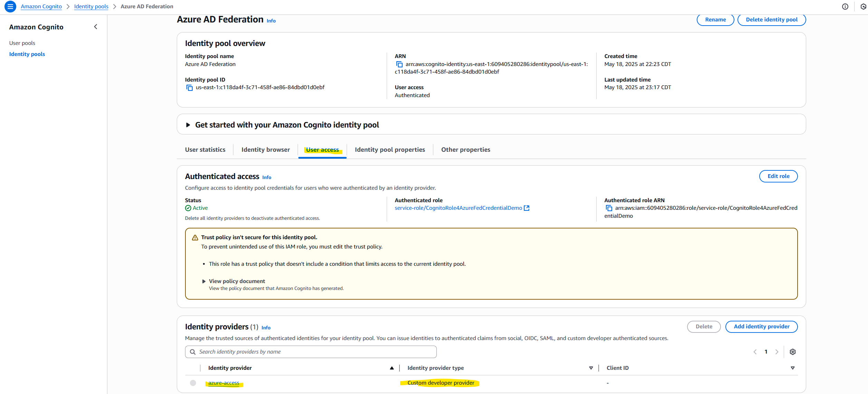Open User pools in sidebar

click(22, 43)
